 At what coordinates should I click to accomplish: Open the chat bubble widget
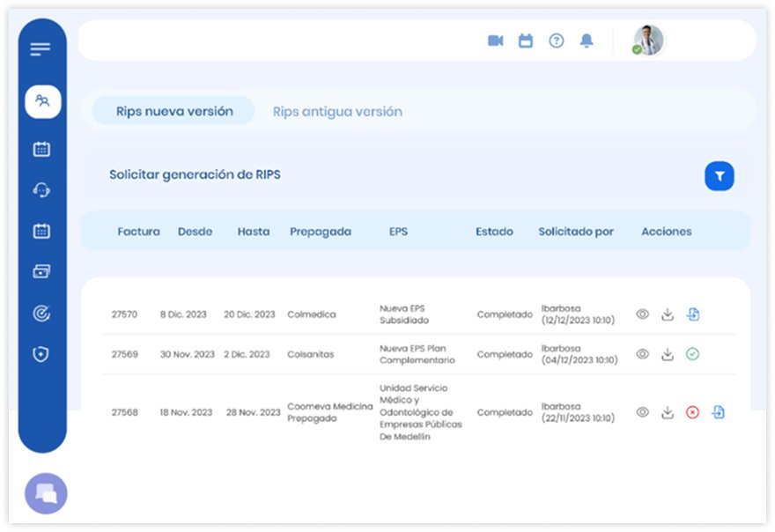[x=46, y=493]
